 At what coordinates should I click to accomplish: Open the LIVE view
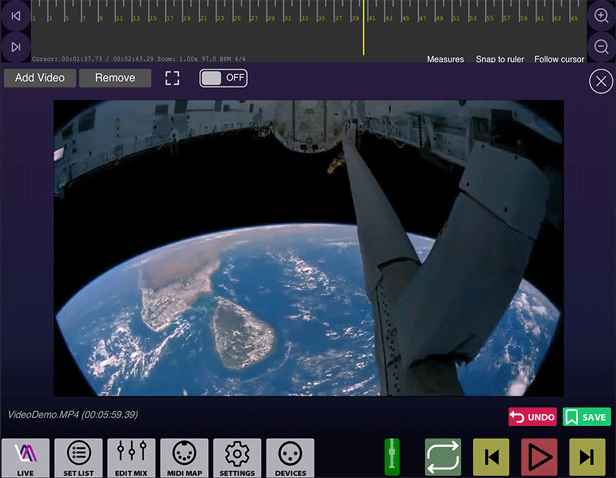click(x=26, y=458)
